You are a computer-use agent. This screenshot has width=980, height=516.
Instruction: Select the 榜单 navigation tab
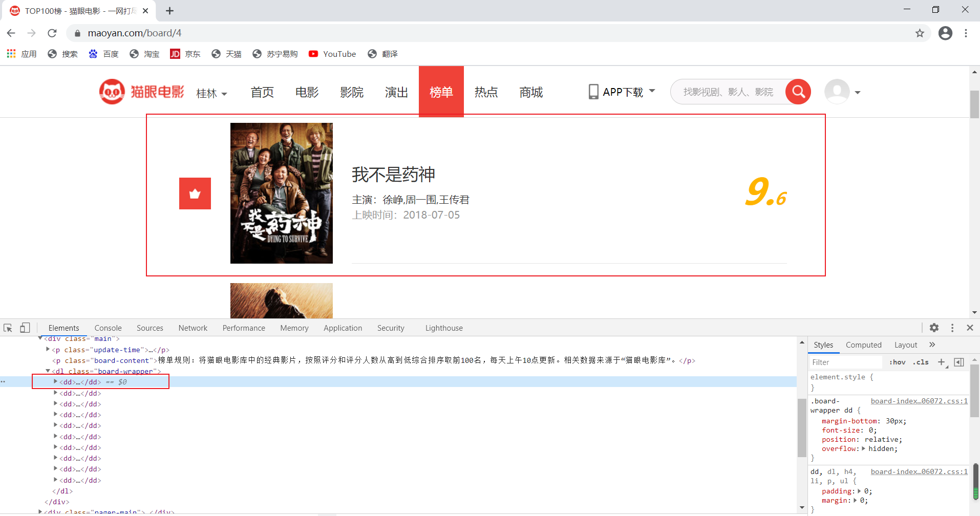pyautogui.click(x=441, y=92)
